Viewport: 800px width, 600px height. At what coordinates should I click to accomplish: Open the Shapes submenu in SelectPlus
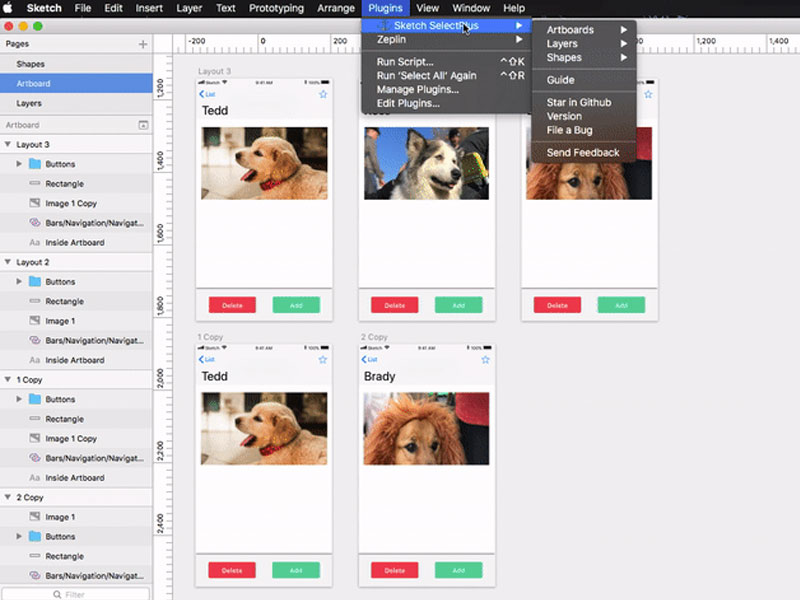(x=584, y=58)
